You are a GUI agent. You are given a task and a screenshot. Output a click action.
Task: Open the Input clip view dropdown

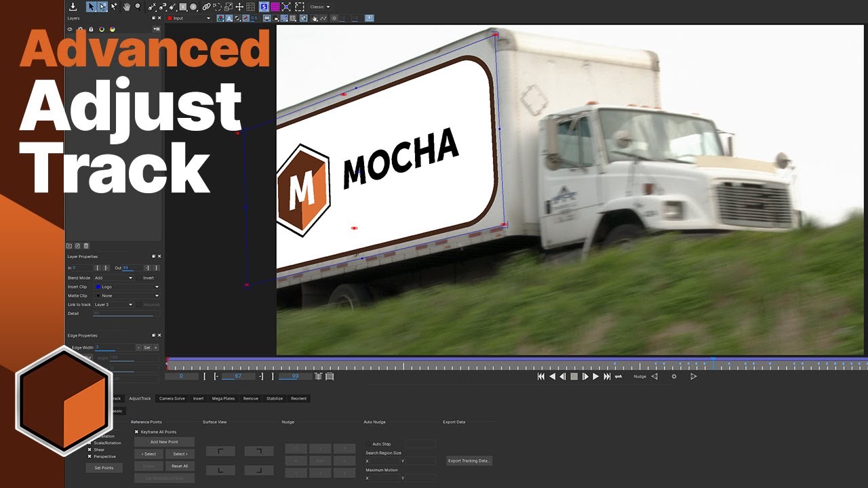point(189,18)
